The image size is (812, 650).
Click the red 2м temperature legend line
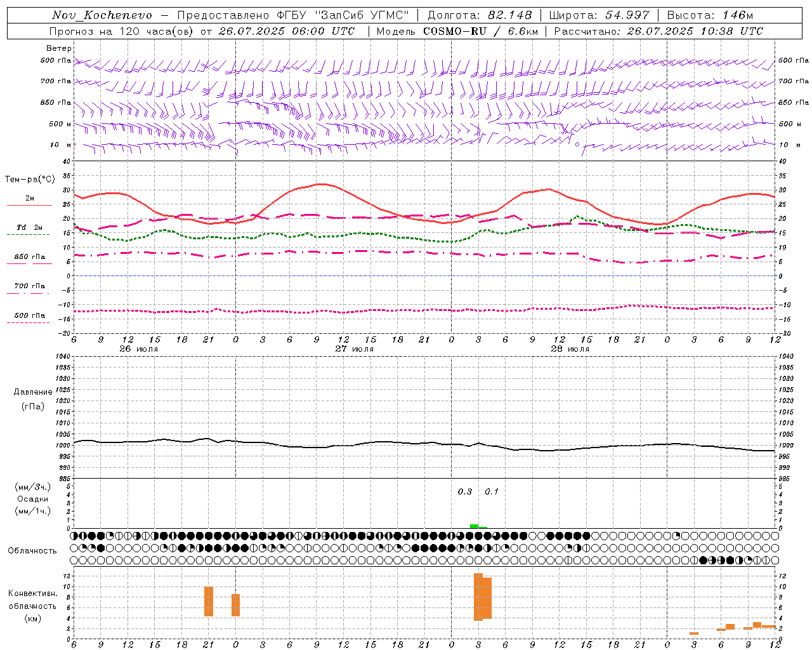tap(29, 205)
